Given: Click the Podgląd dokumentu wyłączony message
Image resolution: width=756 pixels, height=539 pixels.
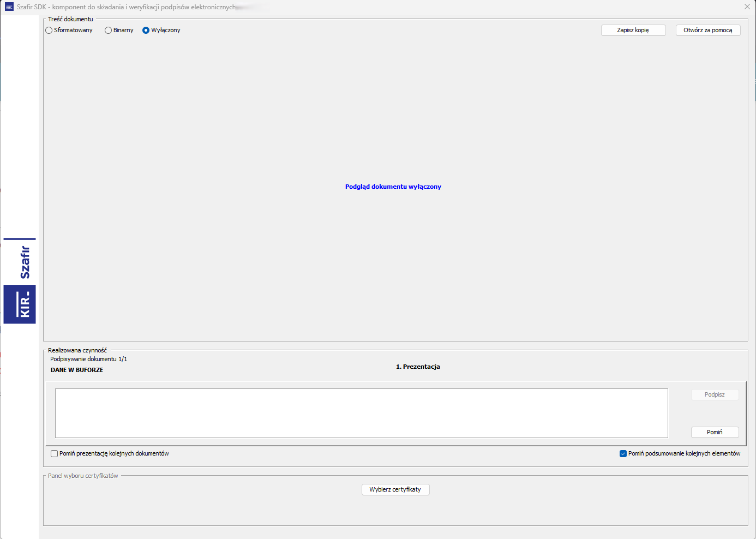Looking at the screenshot, I should tap(393, 187).
